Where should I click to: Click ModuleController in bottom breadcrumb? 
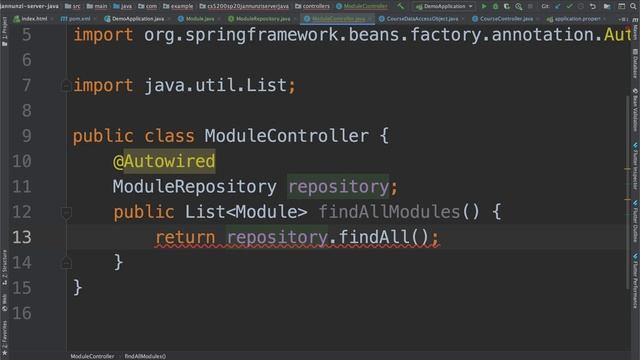pyautogui.click(x=92, y=356)
